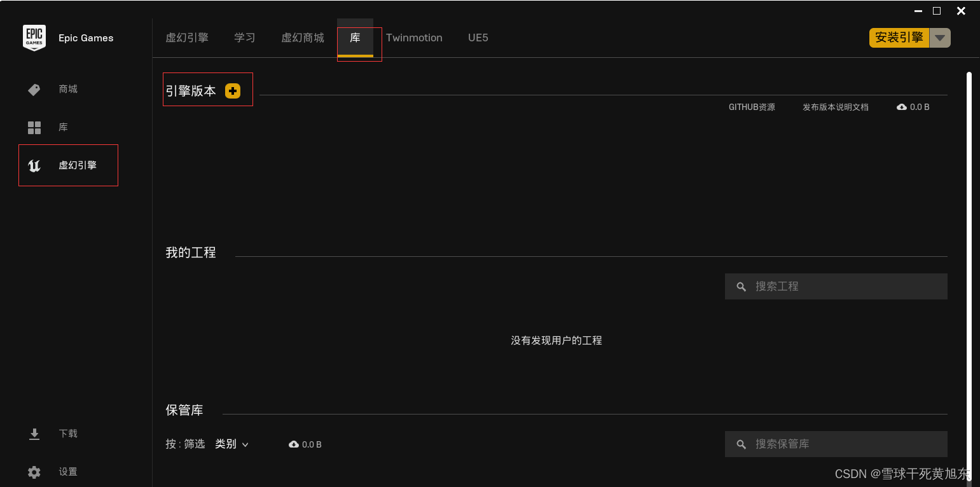This screenshot has height=487, width=980.
Task: Focus the 搜索工程 search field
Action: 836,287
